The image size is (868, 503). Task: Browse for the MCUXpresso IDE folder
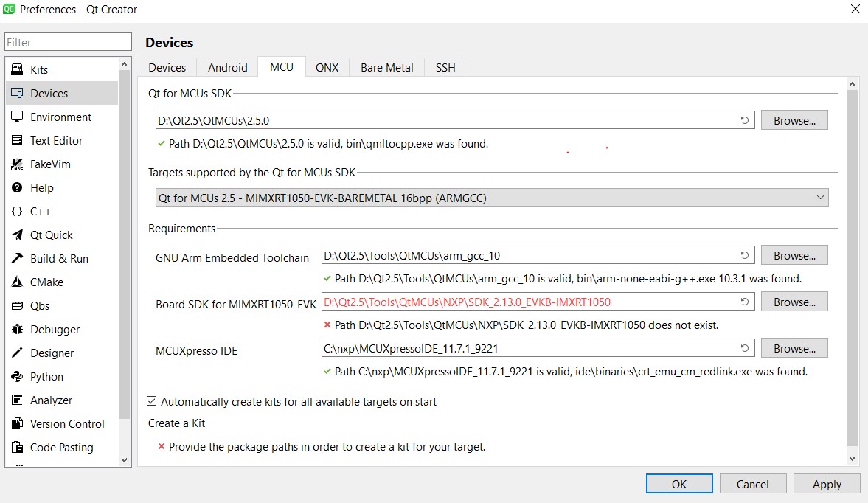coord(794,348)
